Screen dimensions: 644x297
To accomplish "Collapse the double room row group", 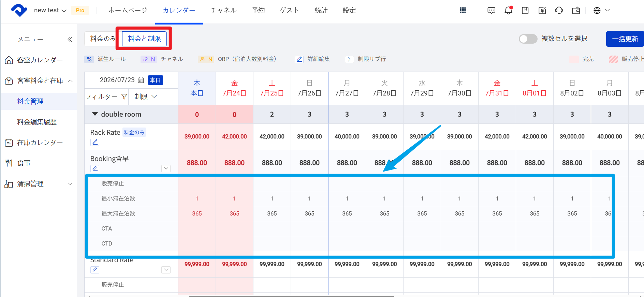I will tap(95, 114).
